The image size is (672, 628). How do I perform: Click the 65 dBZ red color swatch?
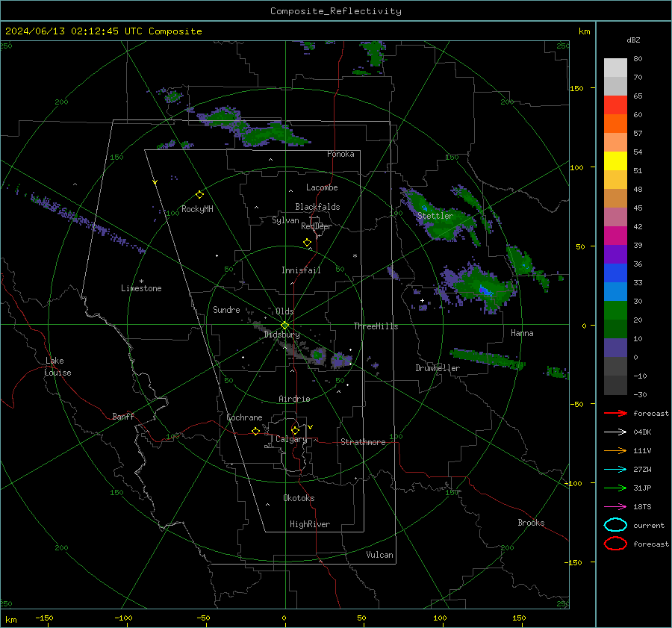[615, 105]
